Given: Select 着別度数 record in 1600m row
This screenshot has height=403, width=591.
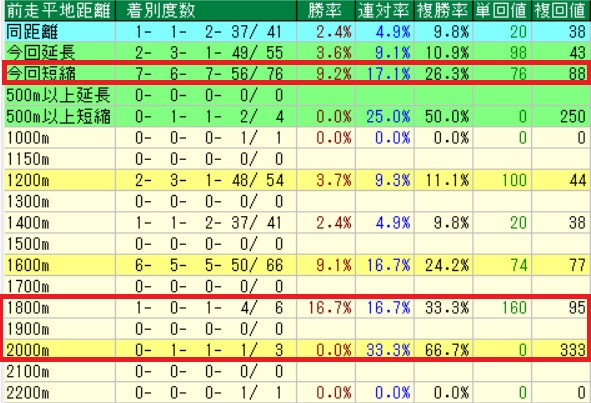Looking at the screenshot, I should point(209,265).
